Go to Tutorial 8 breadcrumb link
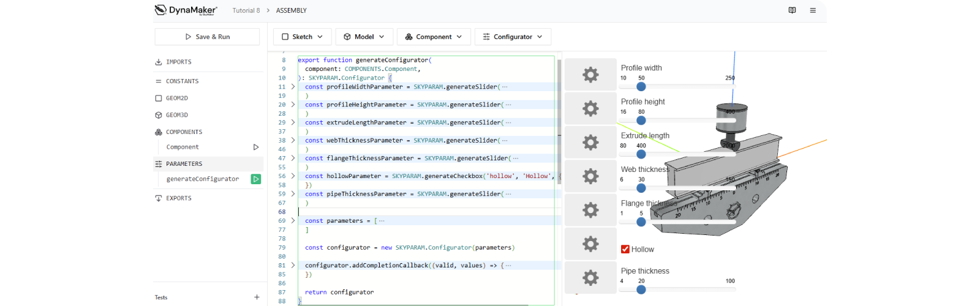This screenshot has height=306, width=980. click(246, 10)
